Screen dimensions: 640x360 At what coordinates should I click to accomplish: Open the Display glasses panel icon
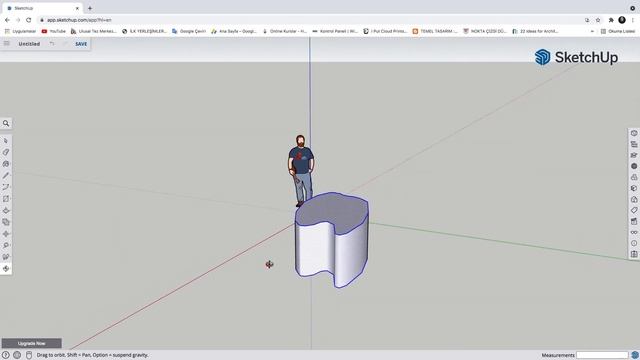[634, 232]
